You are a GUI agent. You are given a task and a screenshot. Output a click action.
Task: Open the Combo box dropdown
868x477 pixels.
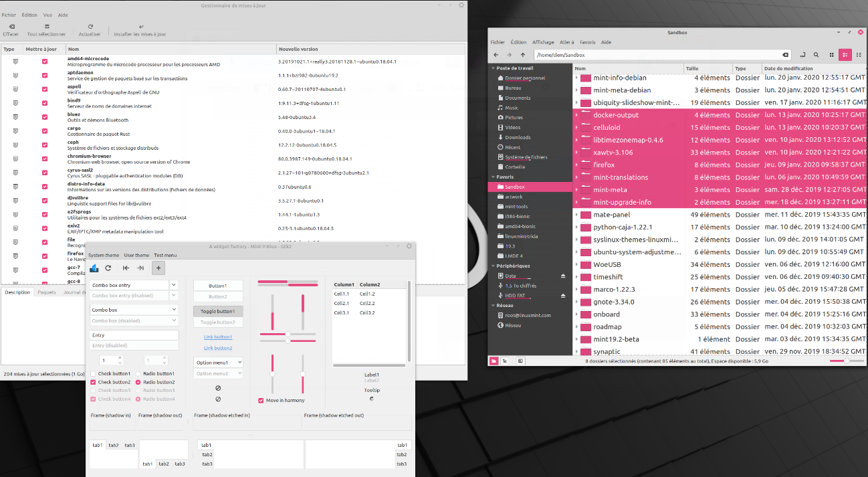134,310
